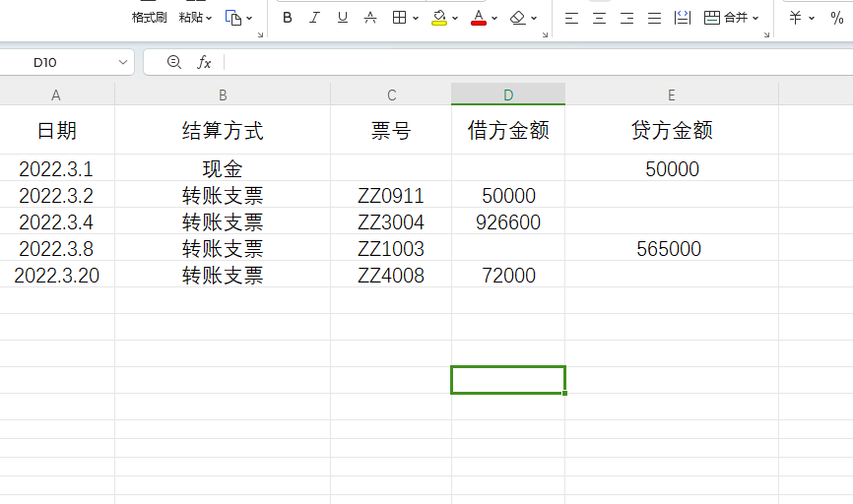Select the 贷方金额 header cell

(x=672, y=130)
